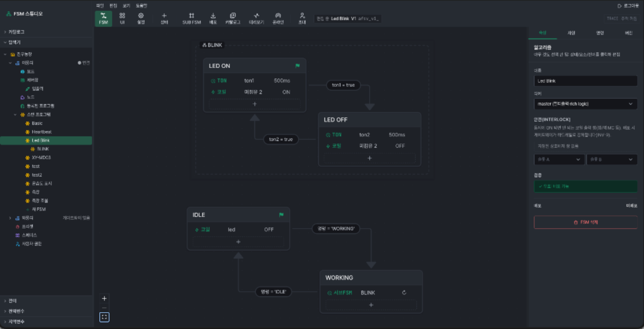Select the Heartbeat program in the tree
644x329 pixels.
(42, 132)
